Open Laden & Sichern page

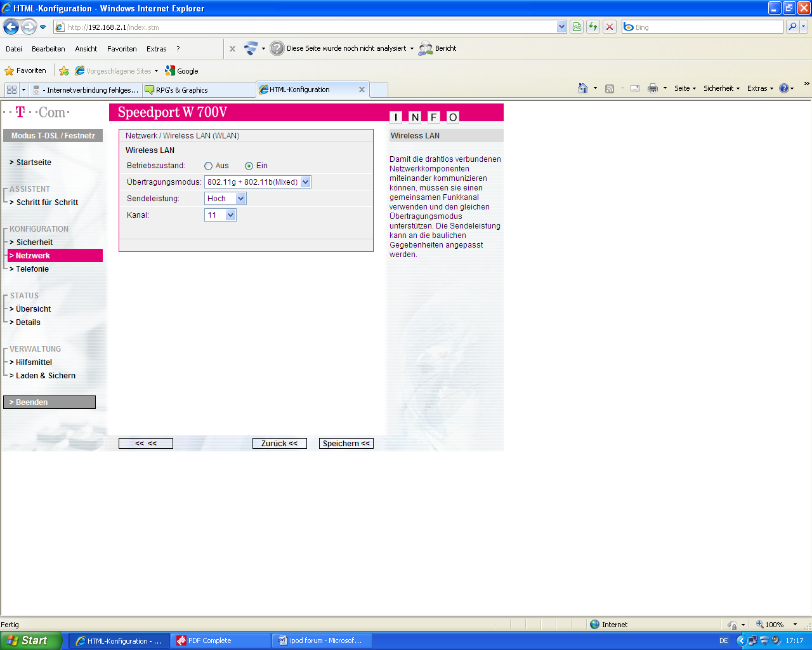click(x=45, y=376)
